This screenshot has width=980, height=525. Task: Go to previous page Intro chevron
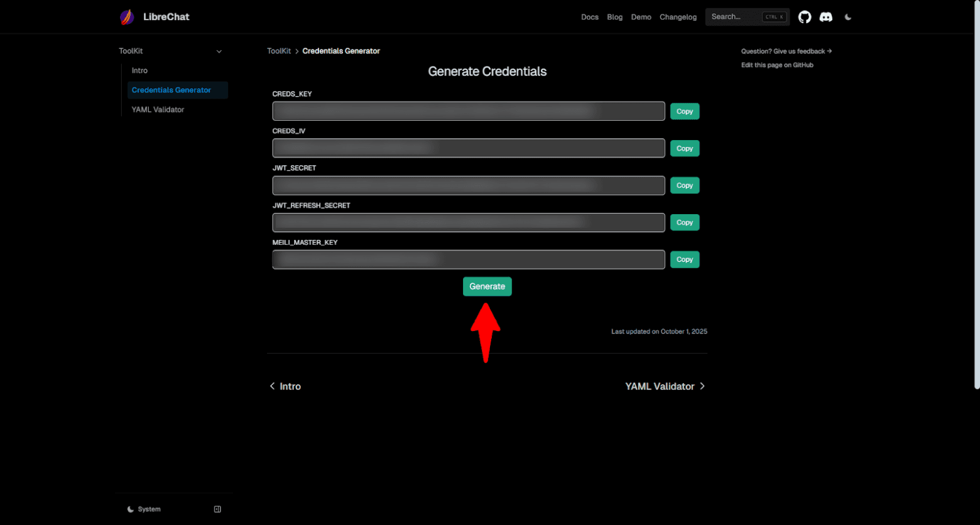[273, 386]
